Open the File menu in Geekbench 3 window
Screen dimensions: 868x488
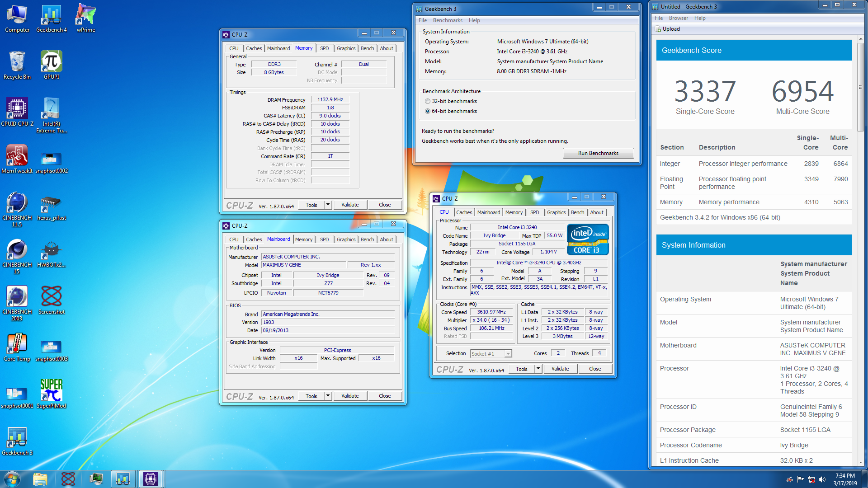[x=423, y=20]
